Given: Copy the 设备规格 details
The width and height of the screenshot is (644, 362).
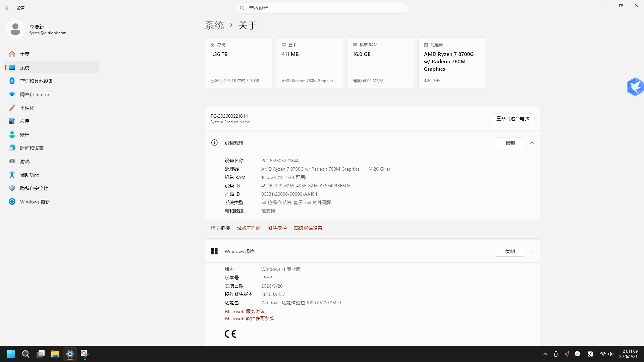Looking at the screenshot, I should (x=510, y=143).
